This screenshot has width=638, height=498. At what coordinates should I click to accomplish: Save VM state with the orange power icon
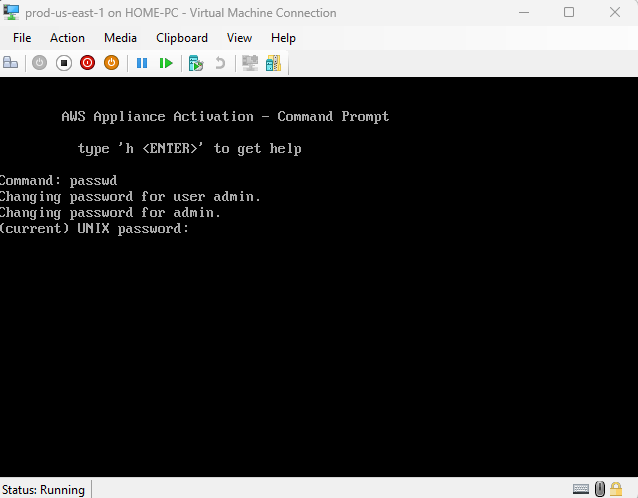[x=112, y=63]
